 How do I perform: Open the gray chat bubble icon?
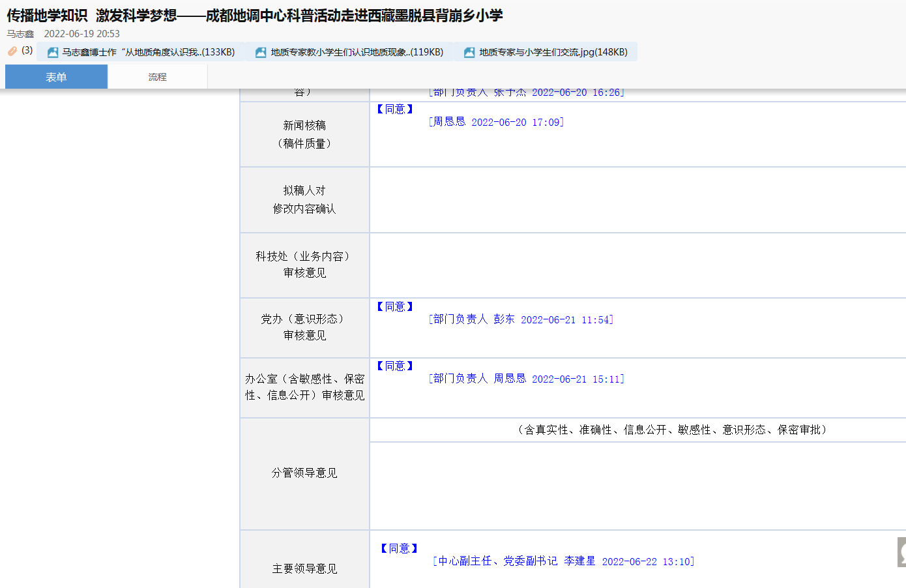902,552
